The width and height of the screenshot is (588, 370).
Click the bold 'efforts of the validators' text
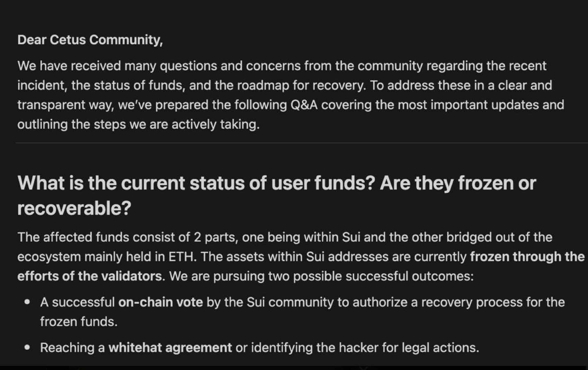coord(89,276)
